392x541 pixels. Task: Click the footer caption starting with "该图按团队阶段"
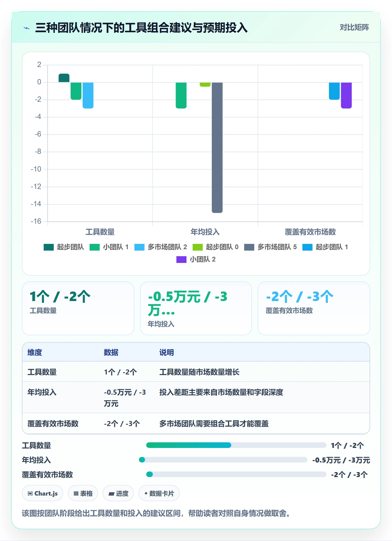coord(157,513)
